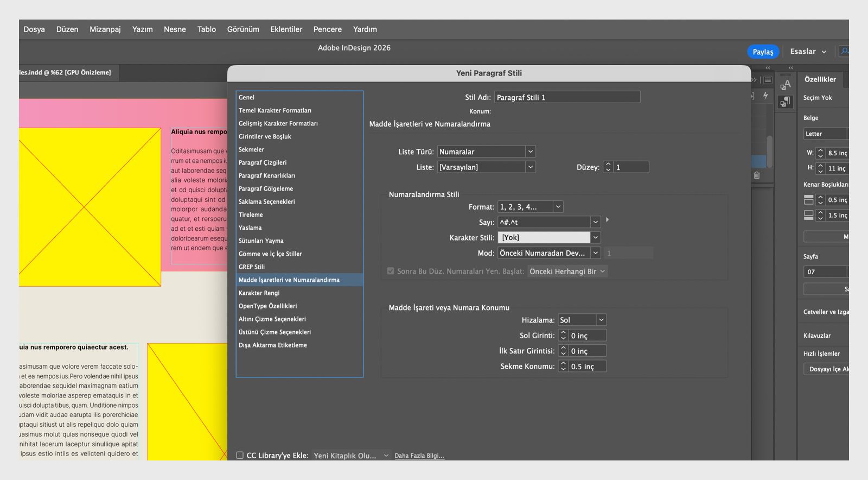Open the Mizanpaj menu
This screenshot has height=480, width=868.
[x=105, y=29]
